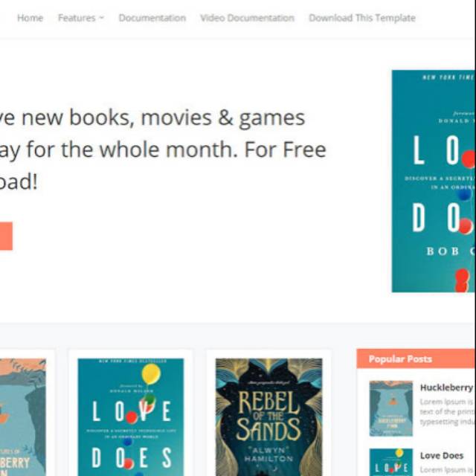Select the Love Does book card cover
The height and width of the screenshot is (476, 476).
(131, 417)
